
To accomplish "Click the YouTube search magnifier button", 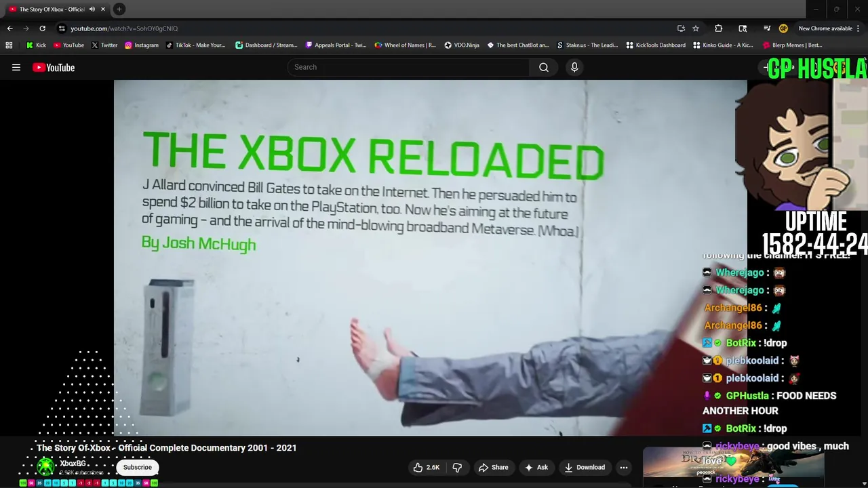I will [x=544, y=67].
